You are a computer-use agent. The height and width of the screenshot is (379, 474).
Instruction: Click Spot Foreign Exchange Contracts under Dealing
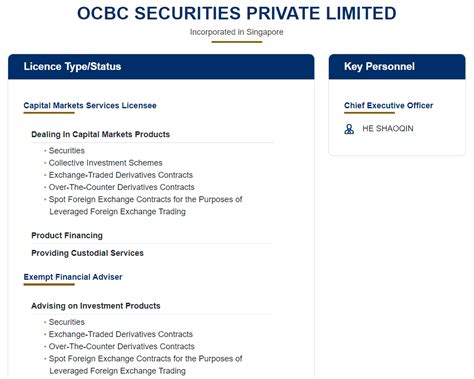tap(146, 205)
